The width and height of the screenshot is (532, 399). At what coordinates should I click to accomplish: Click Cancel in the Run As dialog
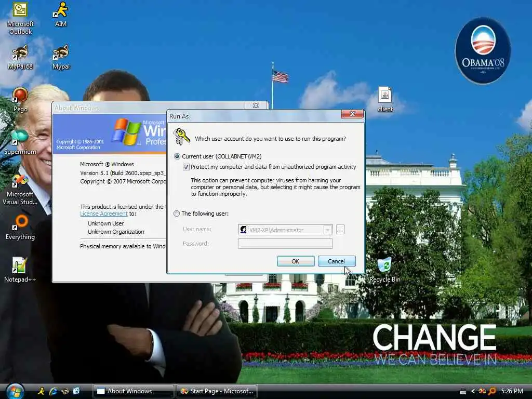point(337,261)
